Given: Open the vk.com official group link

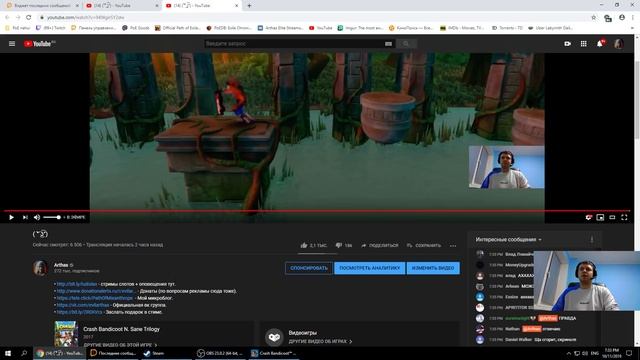Looking at the screenshot, I should pos(83,305).
